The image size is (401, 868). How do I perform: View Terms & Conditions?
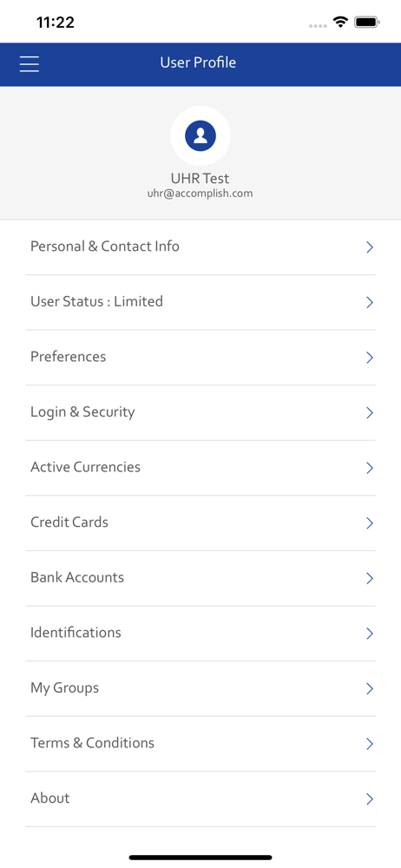(x=200, y=744)
